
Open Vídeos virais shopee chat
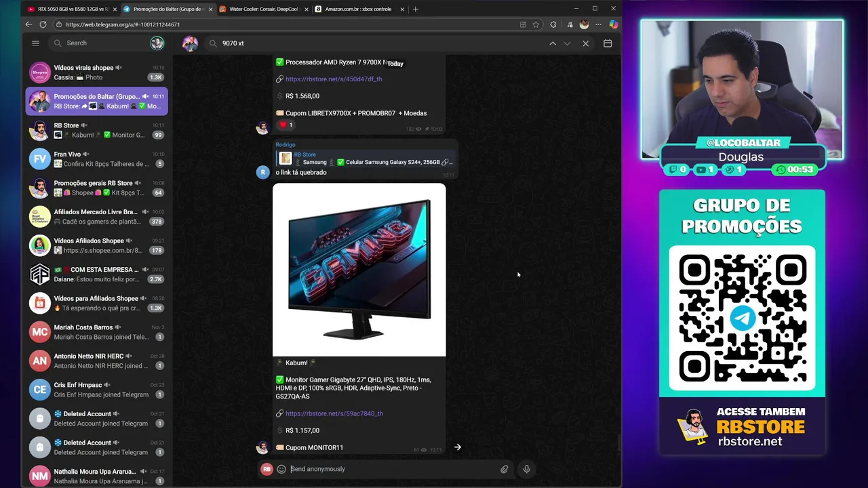point(97,73)
